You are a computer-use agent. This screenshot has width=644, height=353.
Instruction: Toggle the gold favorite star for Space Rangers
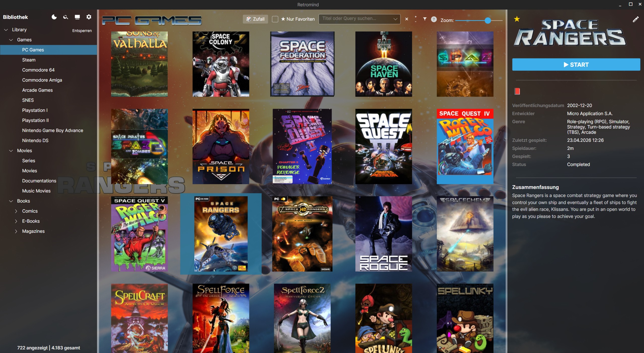pos(517,19)
